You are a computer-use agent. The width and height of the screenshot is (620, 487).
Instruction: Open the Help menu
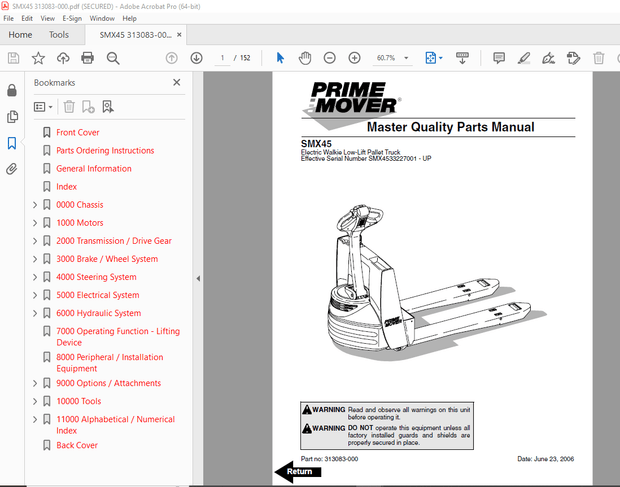click(x=129, y=18)
